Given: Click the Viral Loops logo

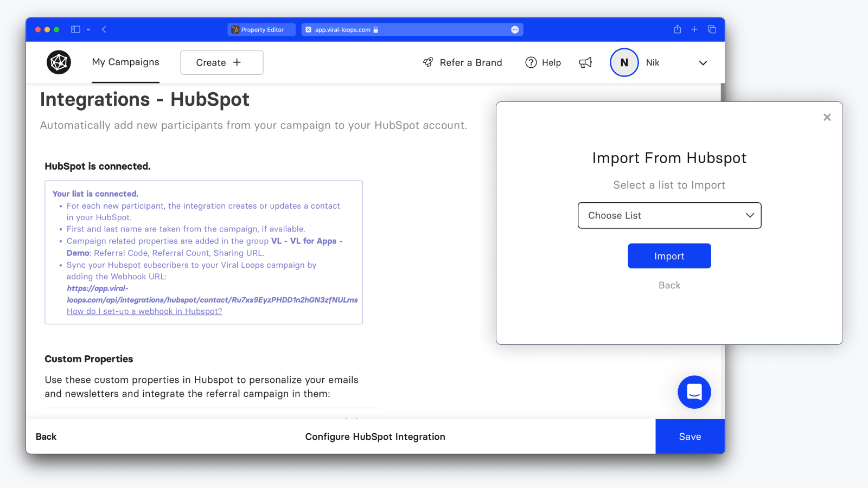Looking at the screenshot, I should (x=59, y=62).
